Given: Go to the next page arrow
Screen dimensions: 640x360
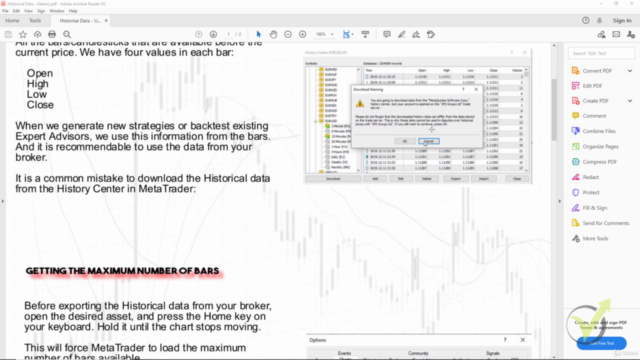Looking at the screenshot, I should (213, 34).
